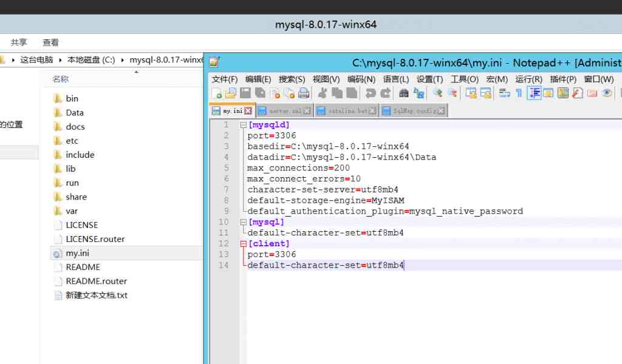Open the 宏(M) menu
Screen dimensions: 622x364
(x=497, y=79)
